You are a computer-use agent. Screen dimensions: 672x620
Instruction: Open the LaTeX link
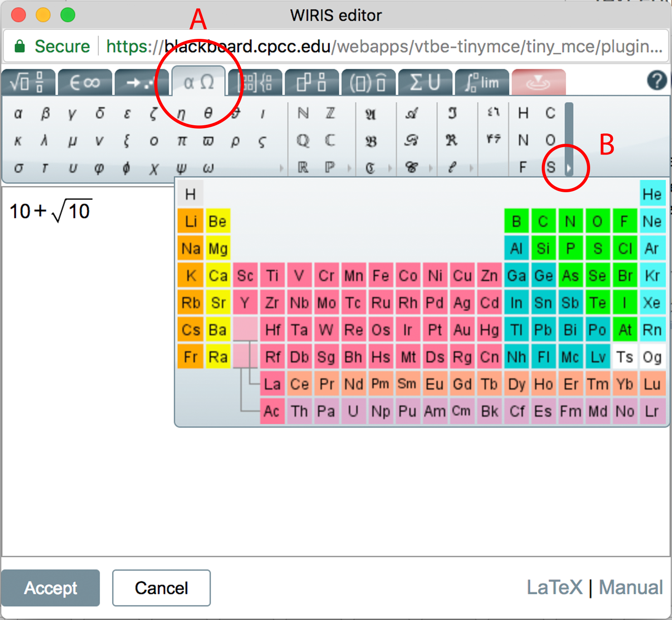[x=554, y=587]
